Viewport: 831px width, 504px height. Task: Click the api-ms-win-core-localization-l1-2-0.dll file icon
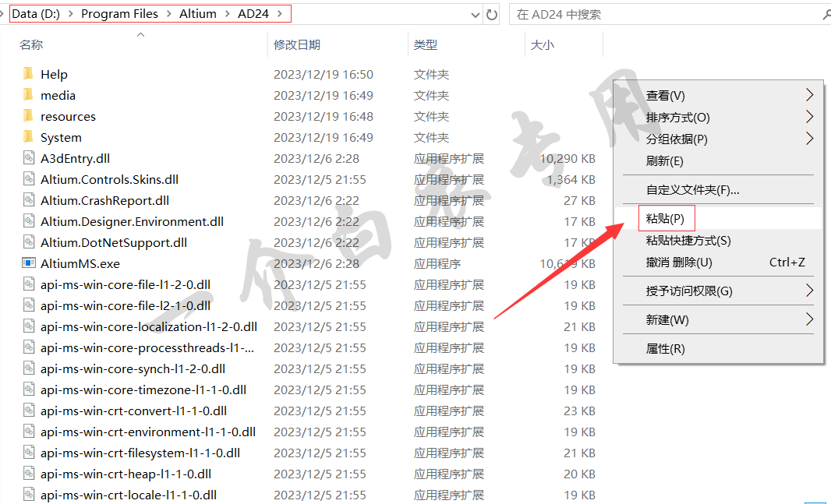(29, 326)
